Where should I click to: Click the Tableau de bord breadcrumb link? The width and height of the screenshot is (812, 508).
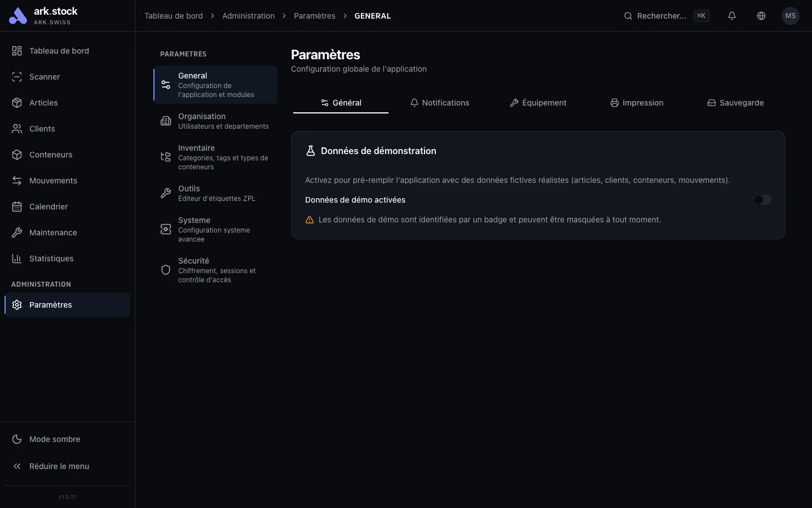click(173, 16)
